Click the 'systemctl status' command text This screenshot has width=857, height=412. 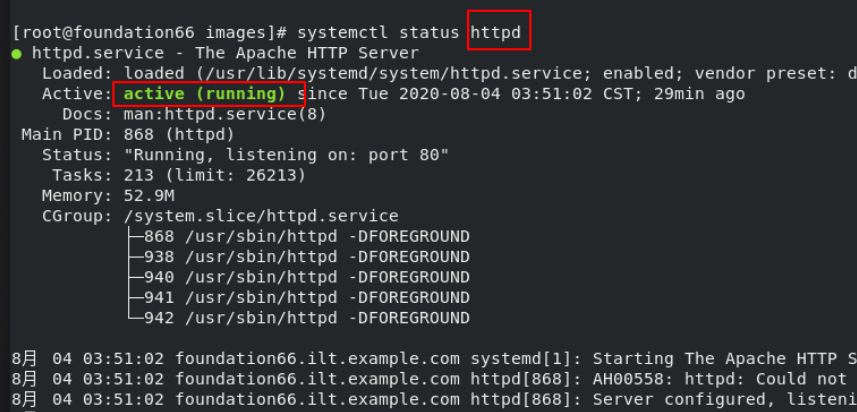378,33
